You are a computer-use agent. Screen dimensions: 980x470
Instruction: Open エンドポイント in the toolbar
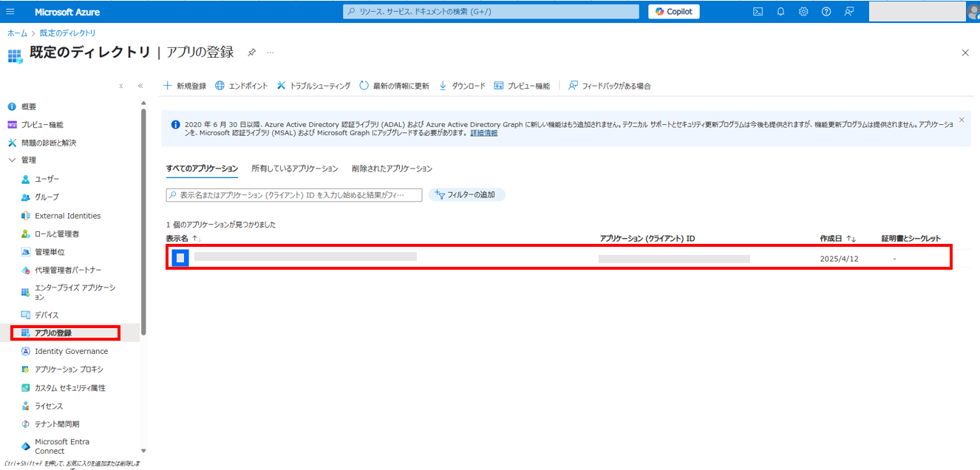(x=242, y=86)
